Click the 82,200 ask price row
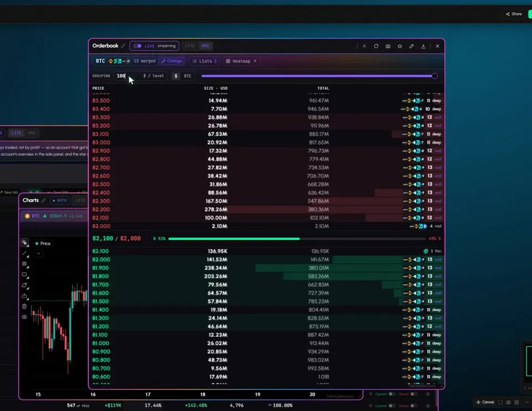Viewport: 532px width, 411px height. (267, 209)
